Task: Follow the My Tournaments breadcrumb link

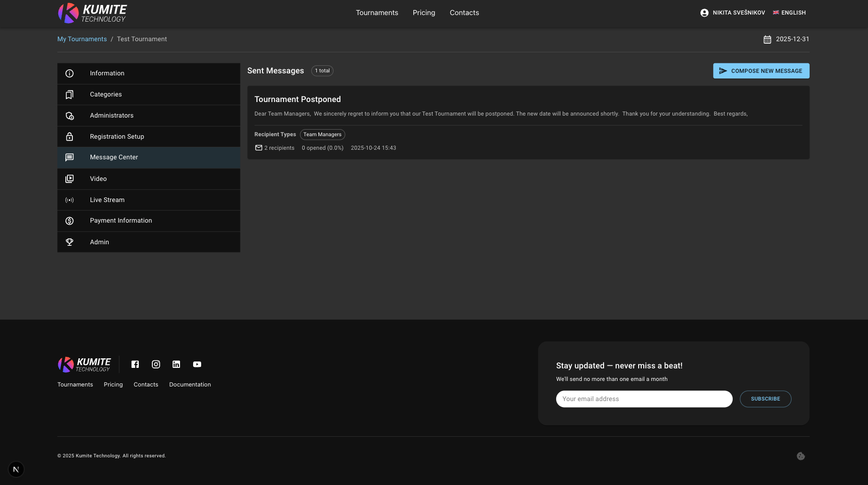Action: tap(82, 39)
